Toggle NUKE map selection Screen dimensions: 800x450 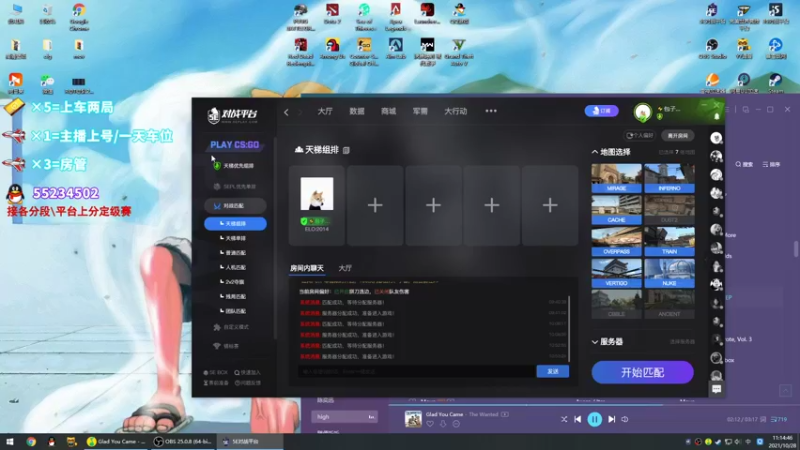click(669, 273)
